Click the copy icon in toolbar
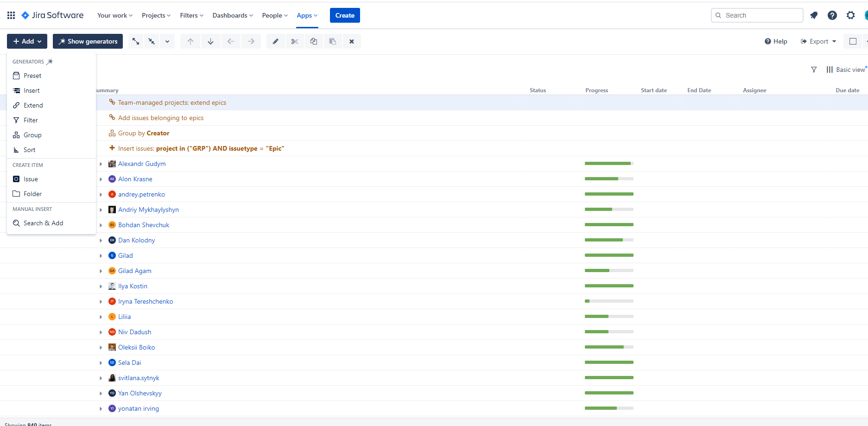 pyautogui.click(x=314, y=41)
